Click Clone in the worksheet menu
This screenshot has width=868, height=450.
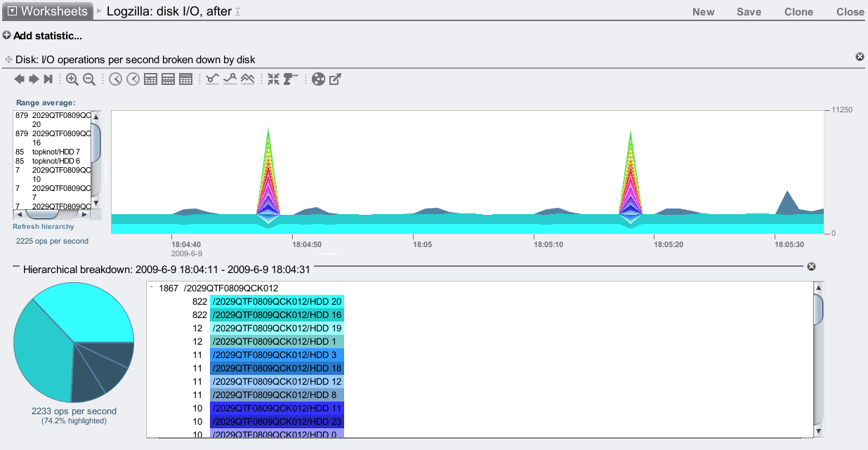click(x=798, y=12)
